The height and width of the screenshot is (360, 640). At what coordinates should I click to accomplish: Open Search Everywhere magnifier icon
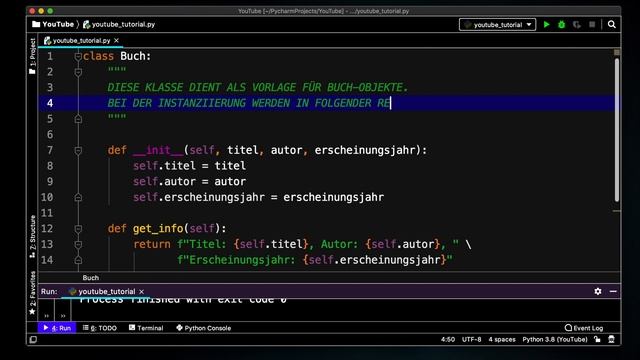pos(611,24)
